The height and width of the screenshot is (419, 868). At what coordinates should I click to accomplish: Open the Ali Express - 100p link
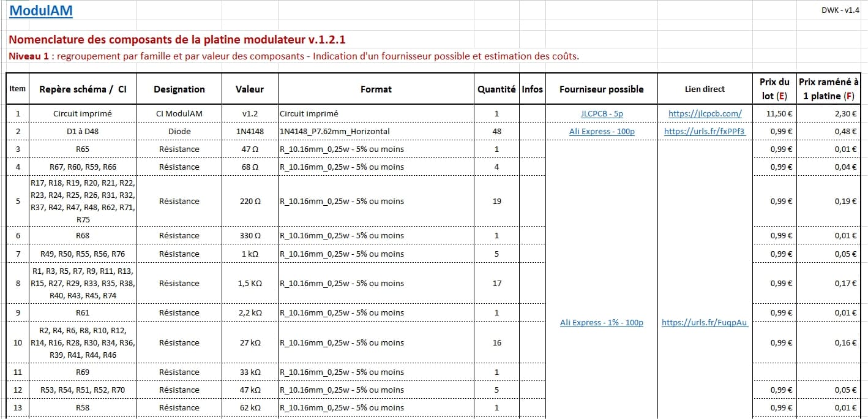pyautogui.click(x=601, y=131)
